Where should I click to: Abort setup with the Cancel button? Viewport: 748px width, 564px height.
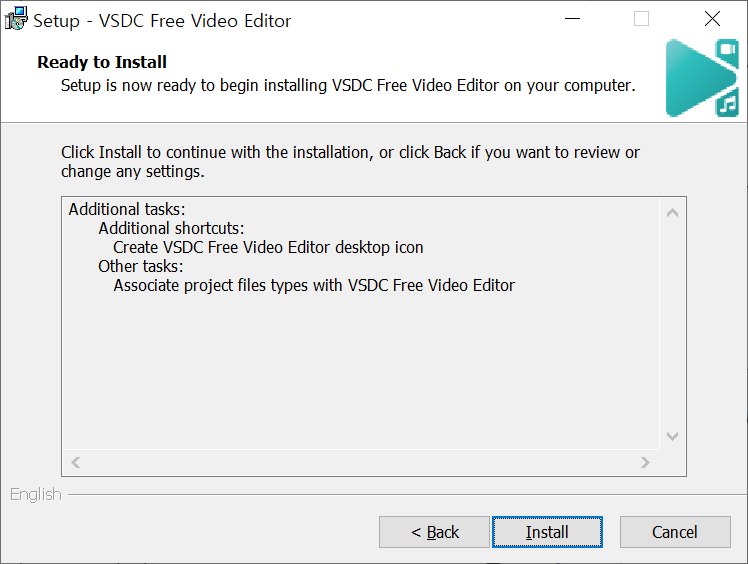click(675, 532)
